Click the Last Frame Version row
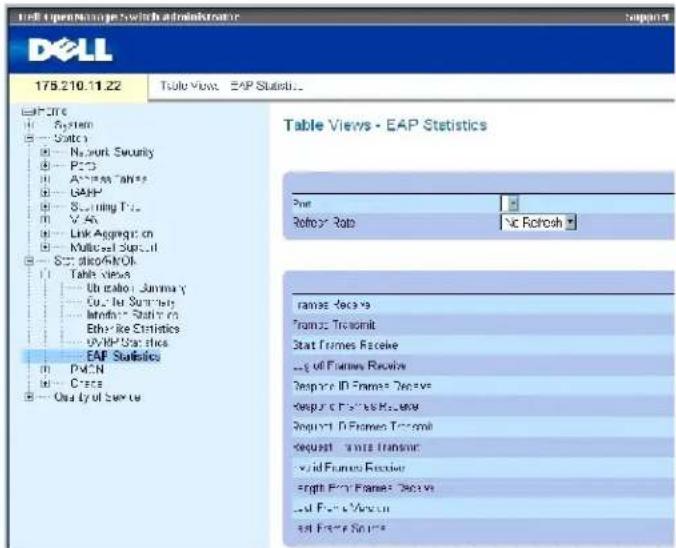 coord(482,508)
